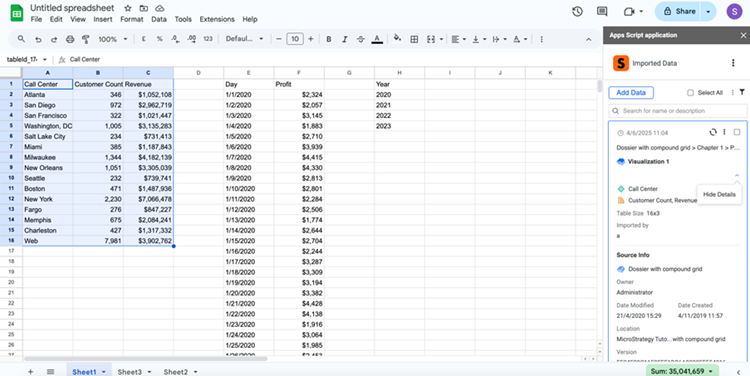750x376 pixels.
Task: Open version history clock icon
Action: 577,11
